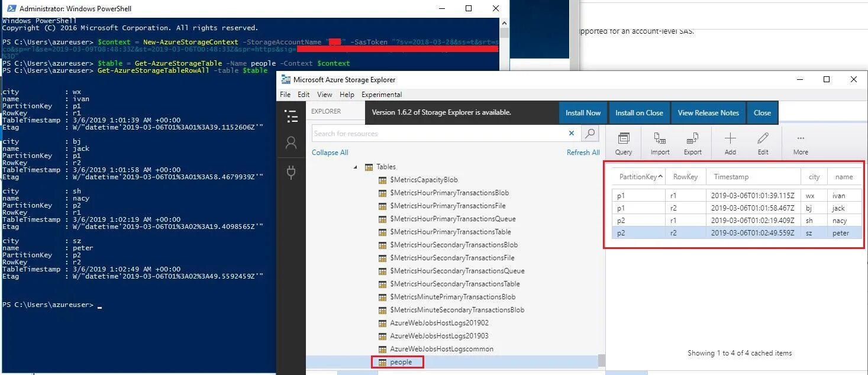Open the Help menu
The image size is (868, 375).
pyautogui.click(x=347, y=95)
